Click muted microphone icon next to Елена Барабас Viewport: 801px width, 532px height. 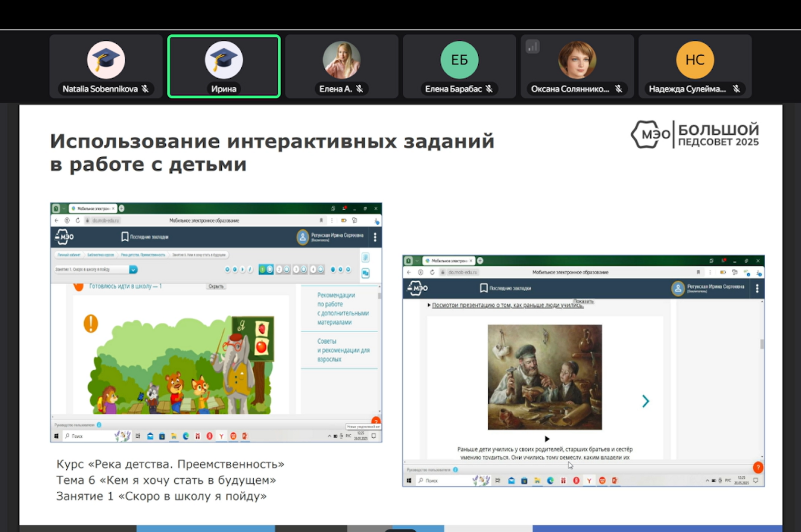coord(489,89)
